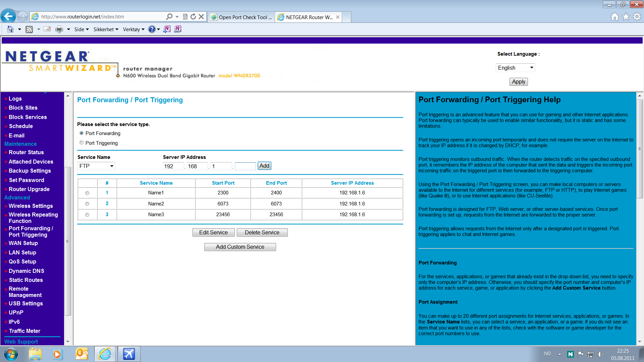644x362 pixels.
Task: Click the Add Custom Service button
Action: [240, 247]
